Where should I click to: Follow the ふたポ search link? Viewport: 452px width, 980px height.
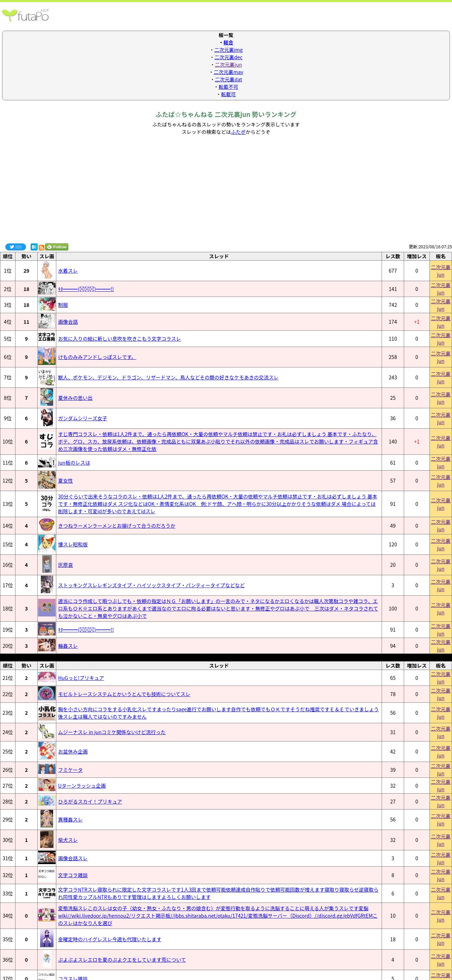[238, 132]
